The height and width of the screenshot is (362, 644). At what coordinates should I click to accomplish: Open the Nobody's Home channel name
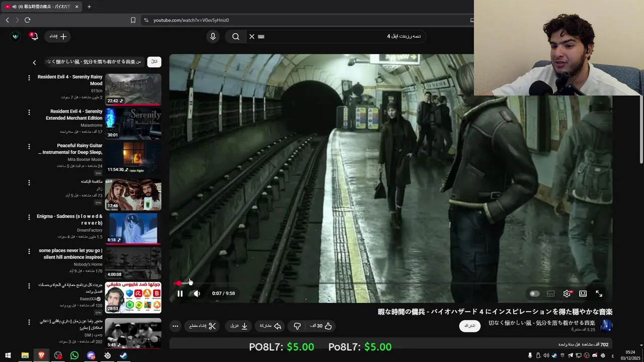tap(88, 264)
